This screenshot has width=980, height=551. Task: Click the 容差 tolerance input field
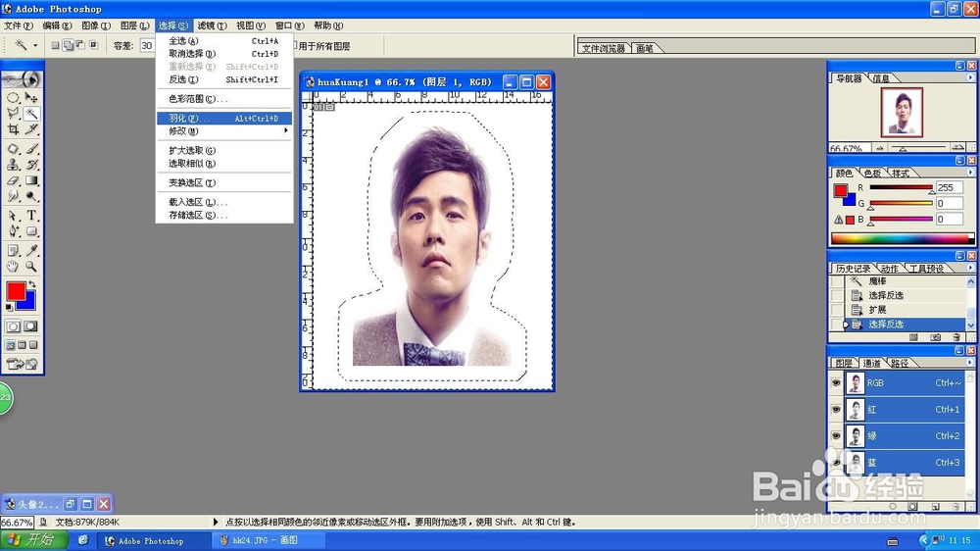pos(147,46)
